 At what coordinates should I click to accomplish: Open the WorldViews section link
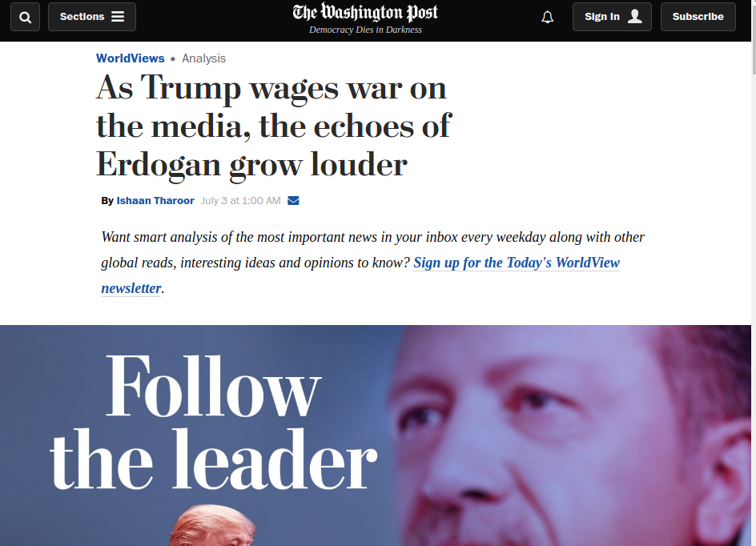(x=131, y=58)
